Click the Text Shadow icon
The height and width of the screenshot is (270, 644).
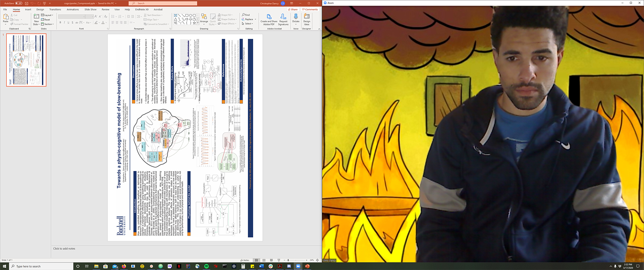[x=73, y=22]
